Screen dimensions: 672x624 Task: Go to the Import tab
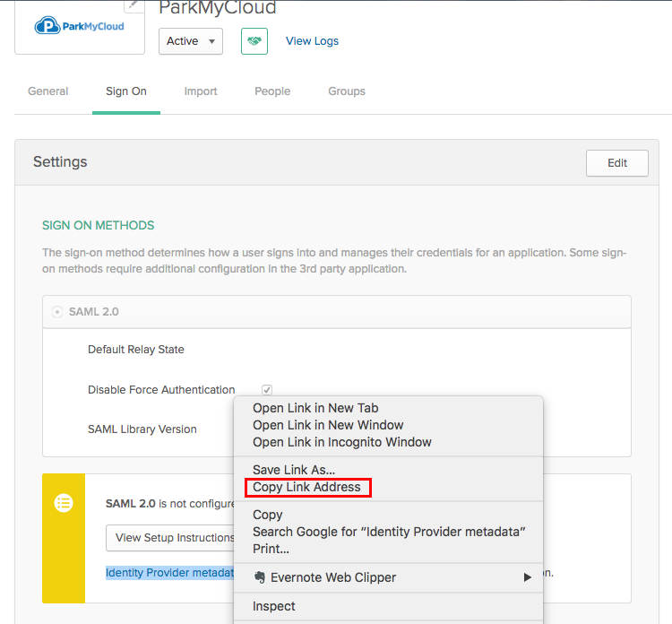click(x=201, y=91)
